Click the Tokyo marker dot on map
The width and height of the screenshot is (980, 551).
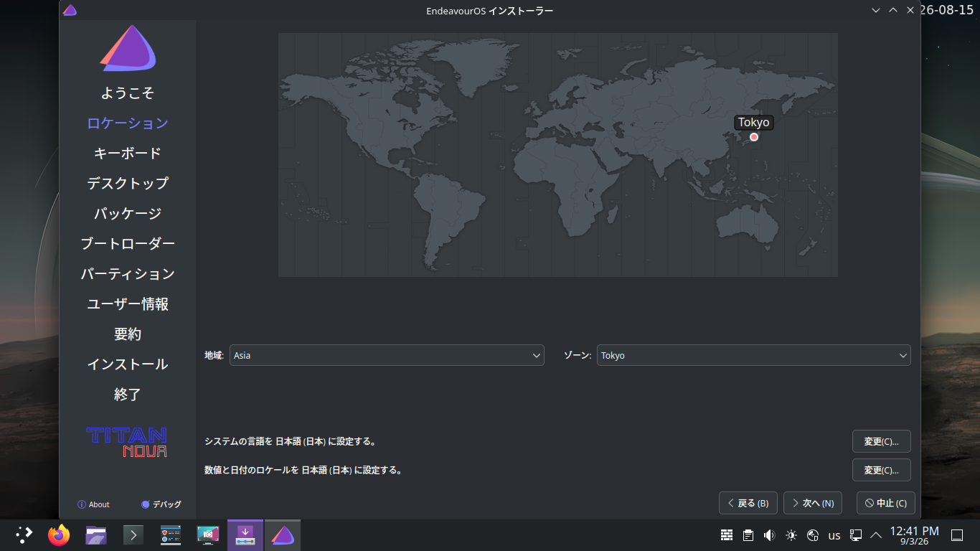tap(754, 137)
